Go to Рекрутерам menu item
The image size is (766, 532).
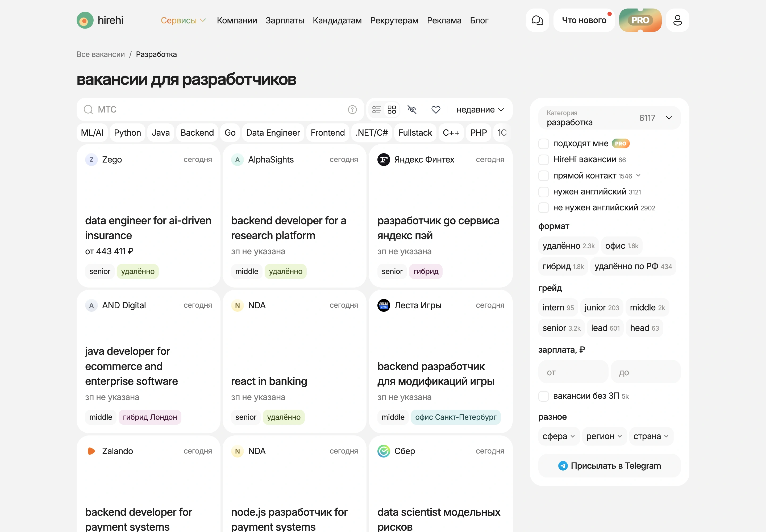(x=394, y=20)
